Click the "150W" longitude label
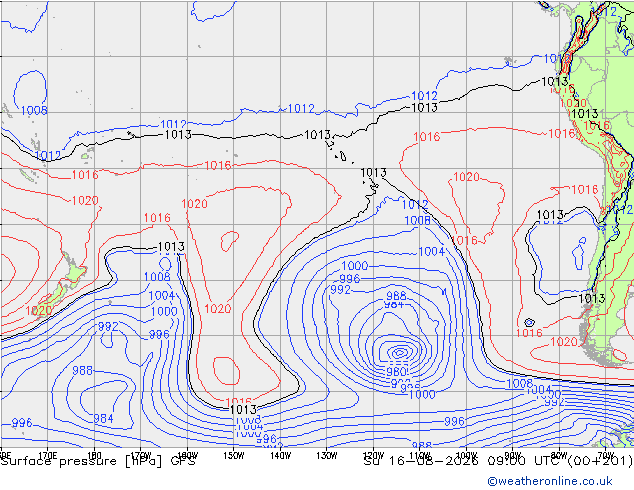This screenshot has width=634, height=490. tap(234, 456)
